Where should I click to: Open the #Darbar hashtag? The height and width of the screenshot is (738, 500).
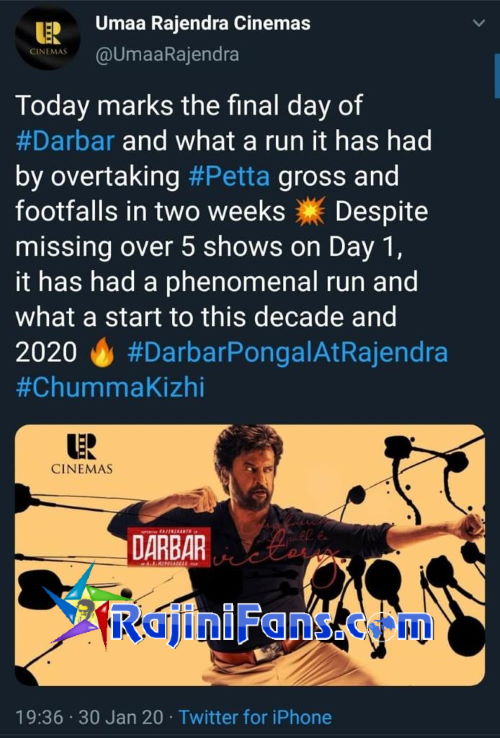pos(65,141)
